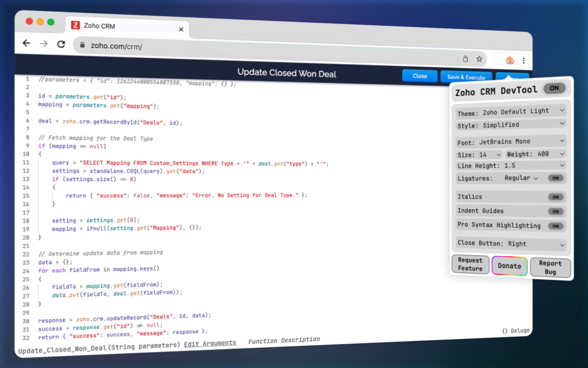Viewport: 588px width, 368px height.
Task: Open the Close Button Right dropdown
Action: click(511, 244)
